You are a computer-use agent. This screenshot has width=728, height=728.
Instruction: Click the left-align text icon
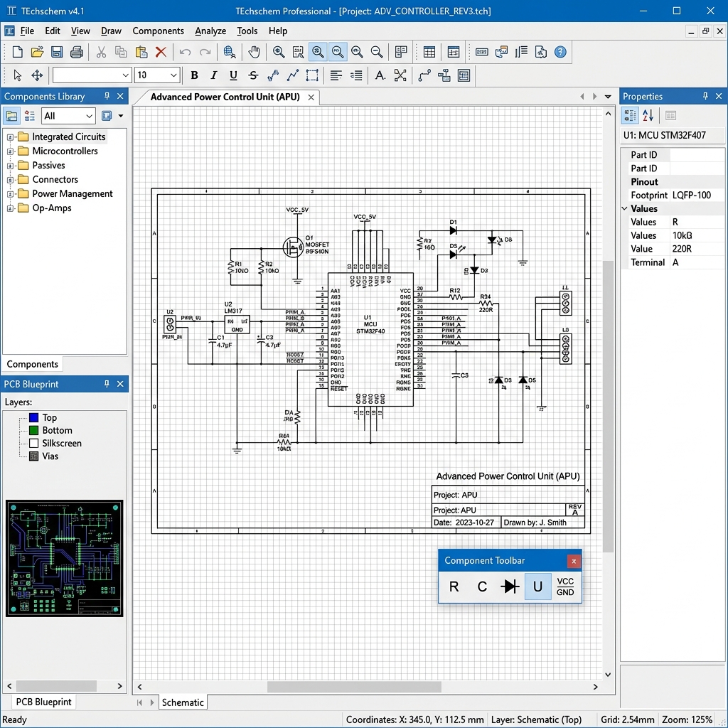pos(336,75)
